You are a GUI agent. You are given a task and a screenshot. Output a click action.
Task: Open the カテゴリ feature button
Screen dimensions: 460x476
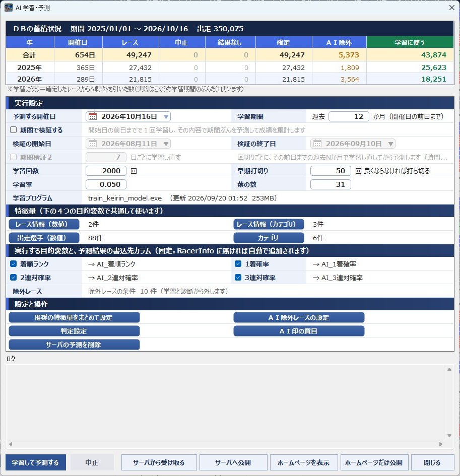[269, 238]
